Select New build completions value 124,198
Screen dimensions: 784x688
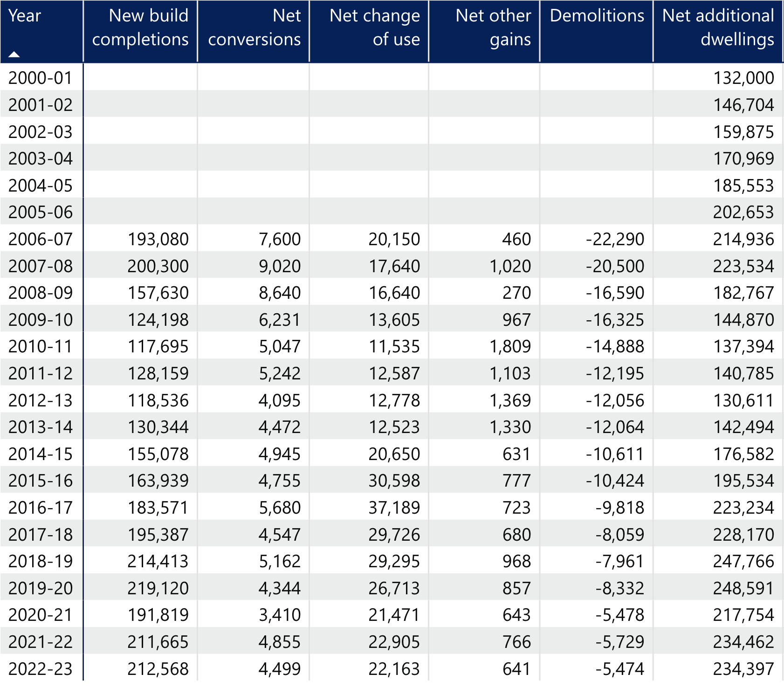[158, 320]
